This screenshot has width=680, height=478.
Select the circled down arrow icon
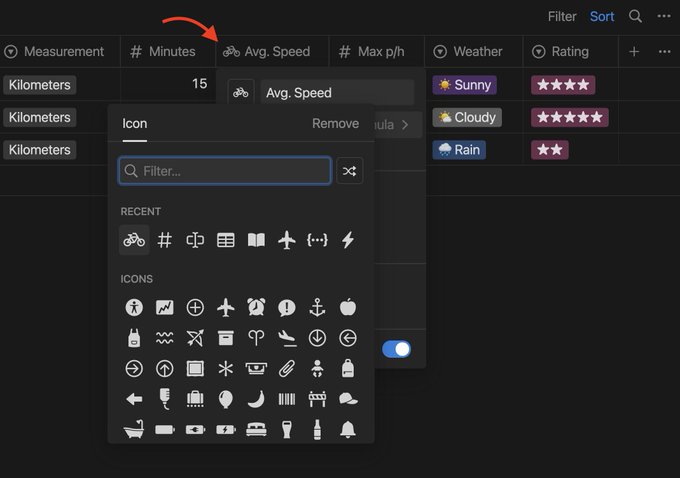coord(317,338)
